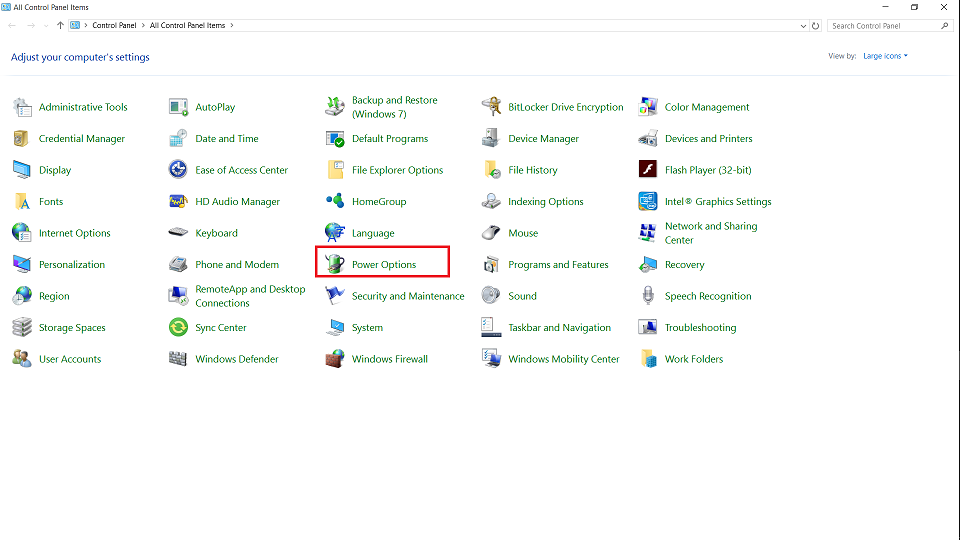Click the Default Programs icon
The width and height of the screenshot is (960, 540).
(x=335, y=138)
